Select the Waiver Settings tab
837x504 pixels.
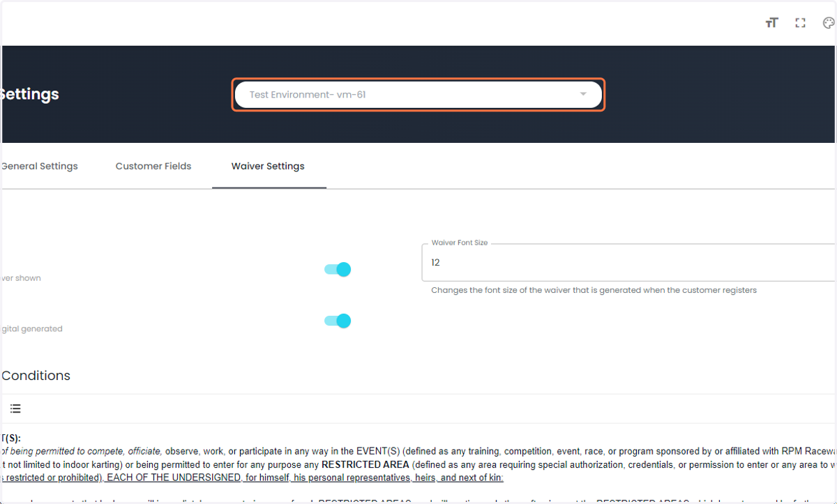point(268,166)
